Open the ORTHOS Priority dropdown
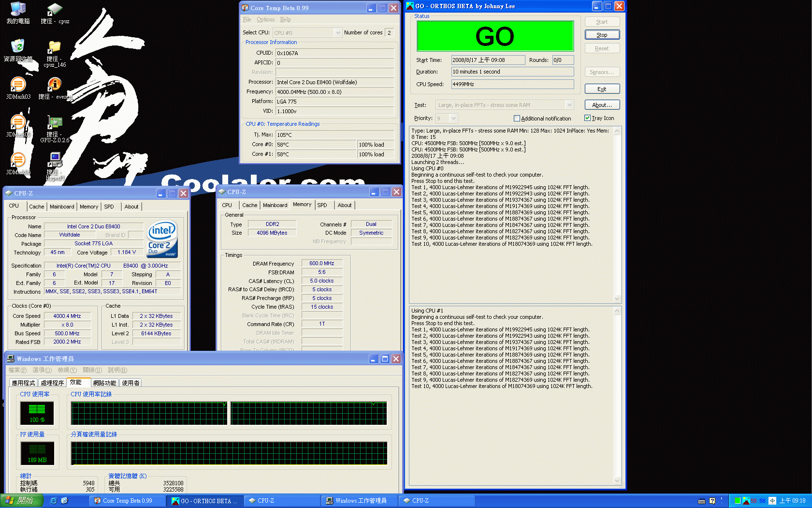Image resolution: width=812 pixels, height=508 pixels. 453,119
